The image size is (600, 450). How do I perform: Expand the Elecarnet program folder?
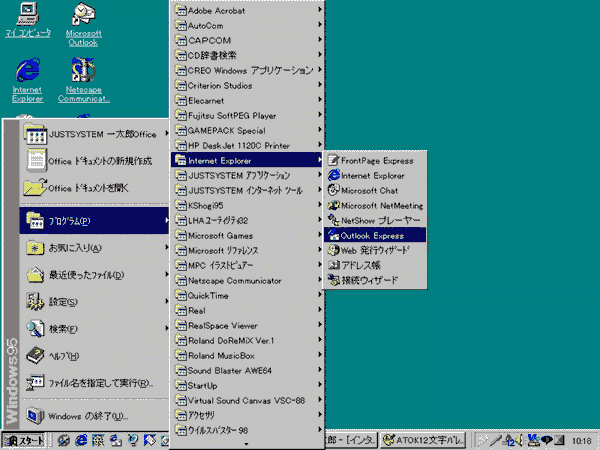(247, 100)
